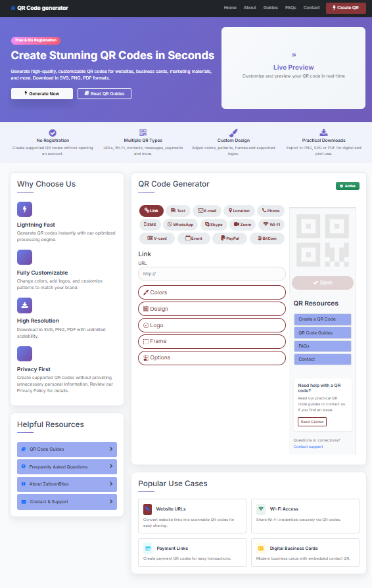The height and width of the screenshot is (588, 372).
Task: Switch to the PayPal QR type
Action: 230,238
